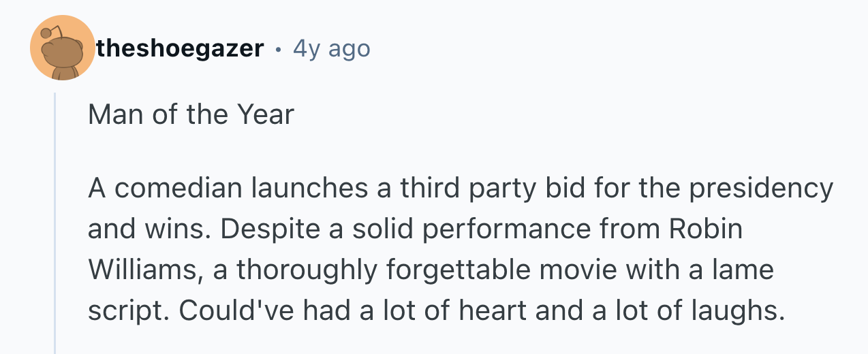Click the "4y ago" comment timestamp
Image resolution: width=868 pixels, height=354 pixels.
pos(331,49)
